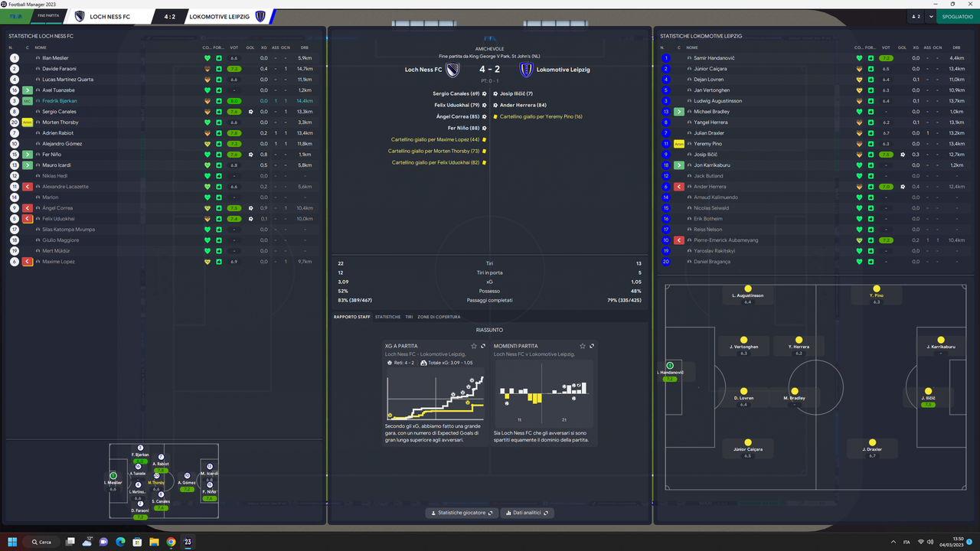
Task: Click the FIFA competition logo at top left
Action: [15, 16]
